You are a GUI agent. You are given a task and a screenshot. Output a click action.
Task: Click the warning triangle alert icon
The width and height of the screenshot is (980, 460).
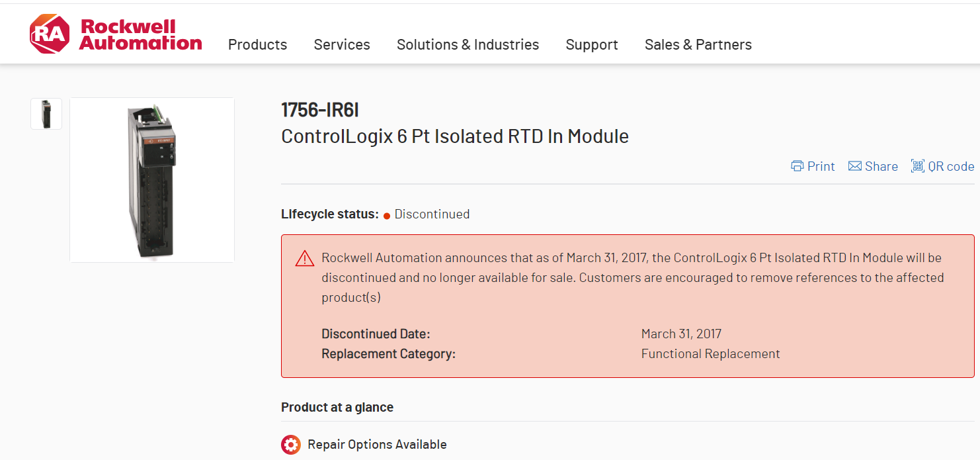tap(305, 258)
